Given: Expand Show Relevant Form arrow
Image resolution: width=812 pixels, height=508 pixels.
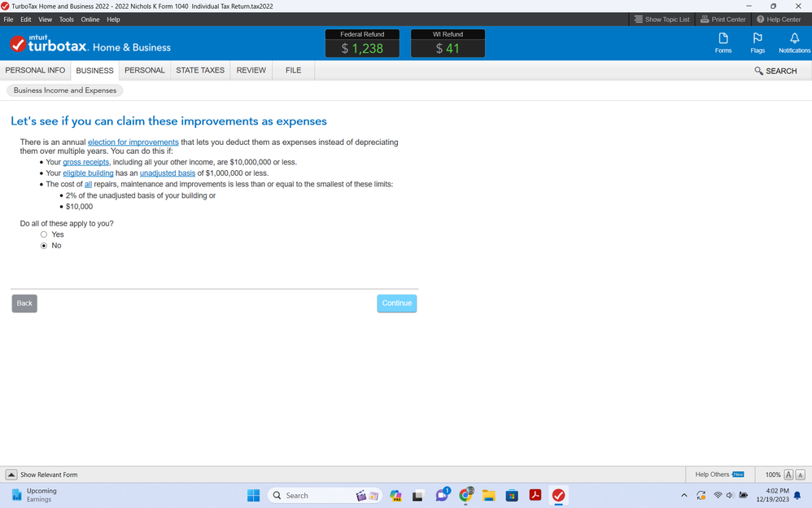Looking at the screenshot, I should [x=11, y=475].
